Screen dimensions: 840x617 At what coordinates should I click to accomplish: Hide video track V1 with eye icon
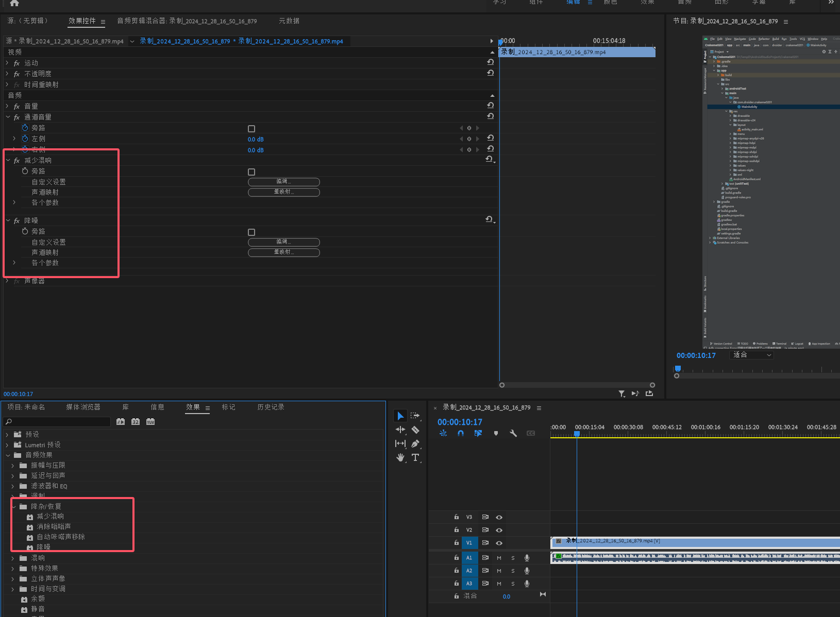point(499,543)
